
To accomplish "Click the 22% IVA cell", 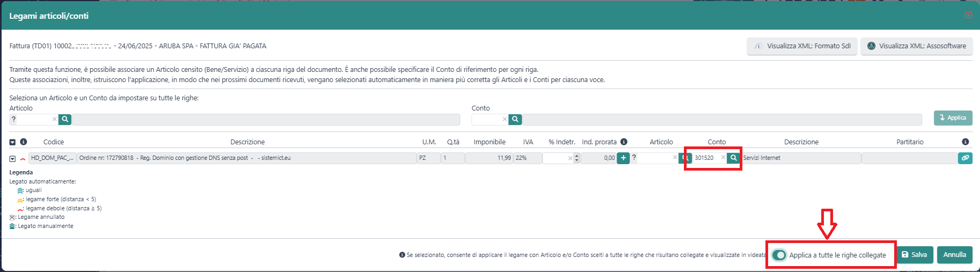I will click(528, 158).
